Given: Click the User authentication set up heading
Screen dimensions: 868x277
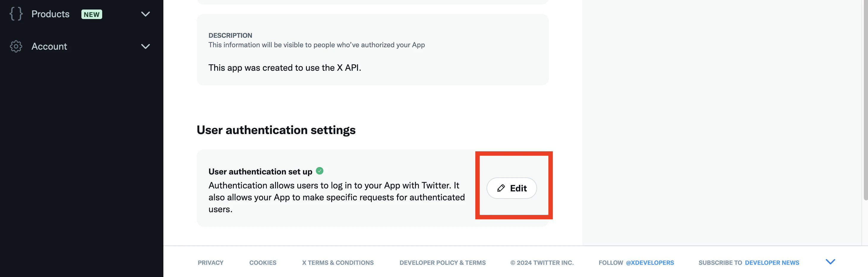Looking at the screenshot, I should tap(260, 171).
